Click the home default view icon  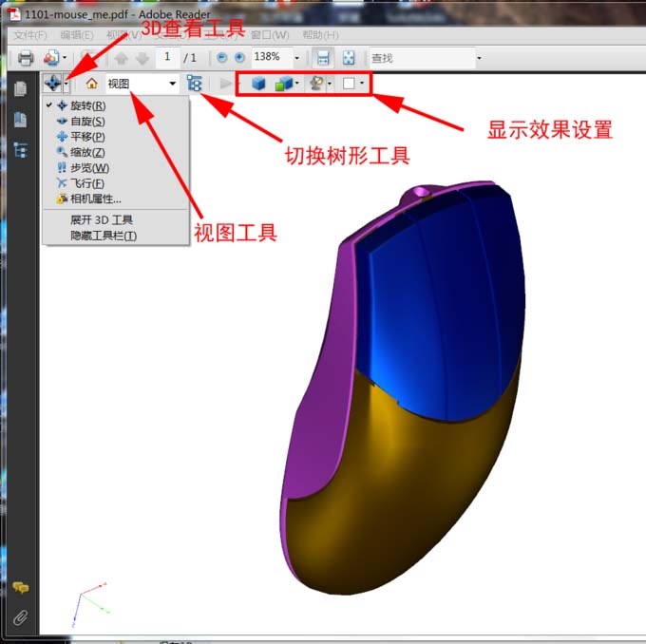[92, 84]
